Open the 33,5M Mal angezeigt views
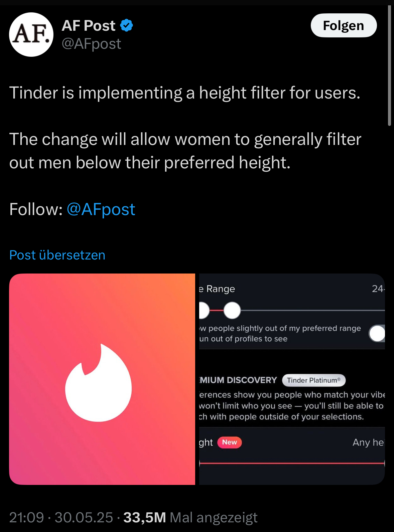 click(x=190, y=517)
